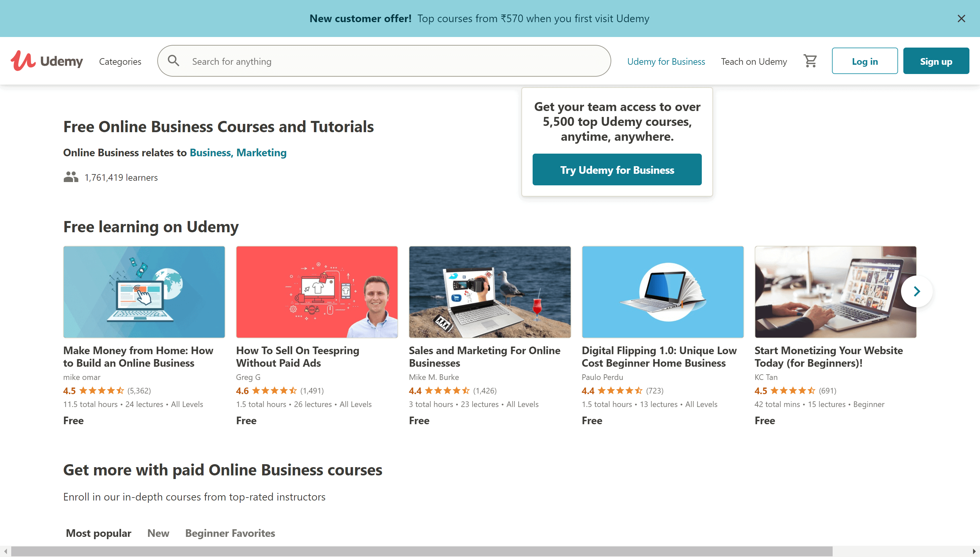Click the title Make Money from Home: How to Build an Online Business
The width and height of the screenshot is (980, 557).
(138, 356)
